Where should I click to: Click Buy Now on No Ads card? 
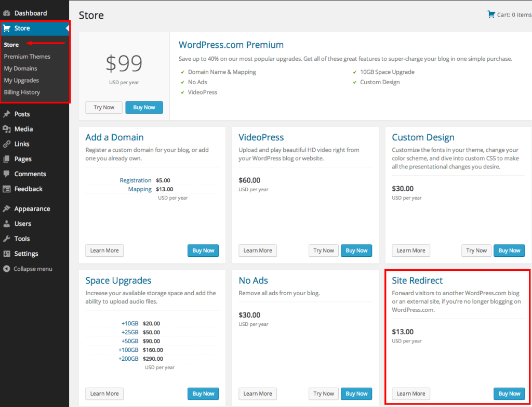tap(356, 394)
